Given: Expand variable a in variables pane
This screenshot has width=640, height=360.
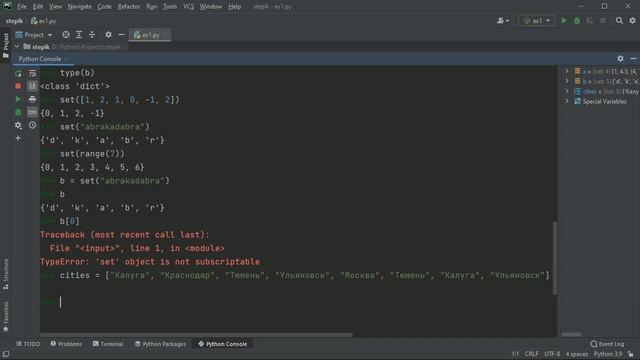Looking at the screenshot, I should click(567, 71).
